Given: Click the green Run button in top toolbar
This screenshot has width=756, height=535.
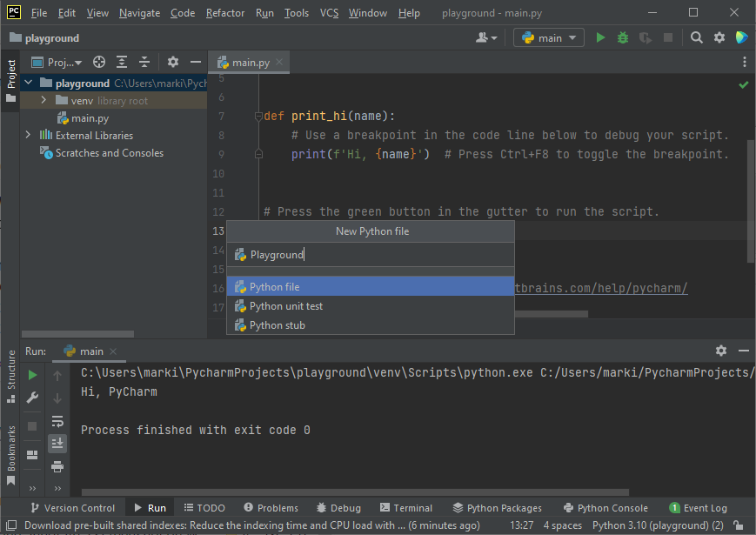Looking at the screenshot, I should 600,37.
